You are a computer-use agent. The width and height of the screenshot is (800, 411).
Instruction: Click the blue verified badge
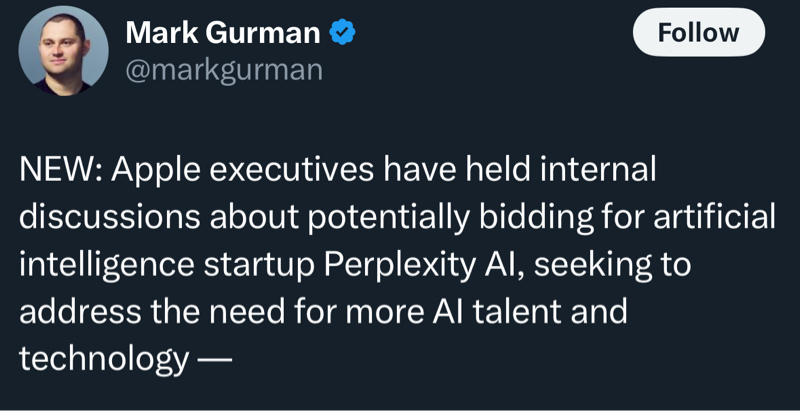click(x=342, y=33)
